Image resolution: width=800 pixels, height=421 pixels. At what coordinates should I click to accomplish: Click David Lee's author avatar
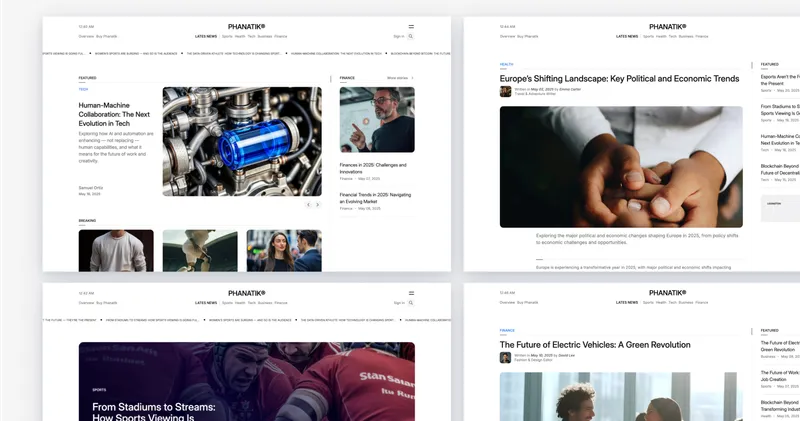click(x=505, y=357)
